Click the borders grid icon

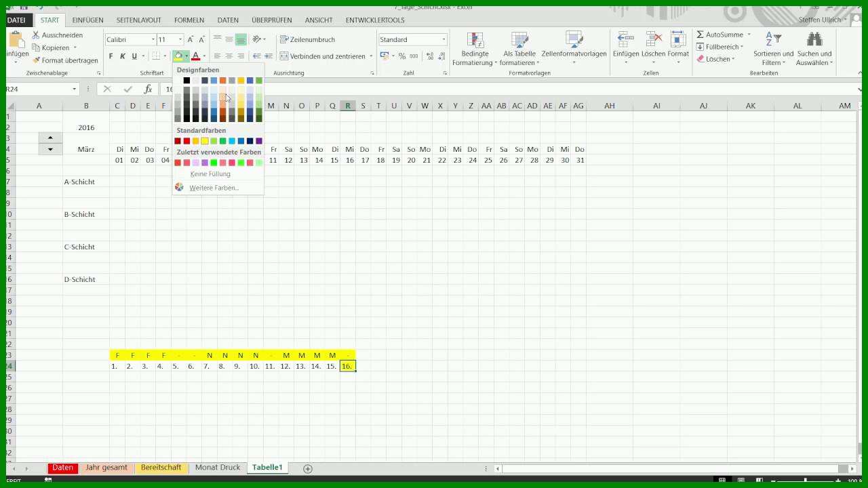pyautogui.click(x=156, y=56)
